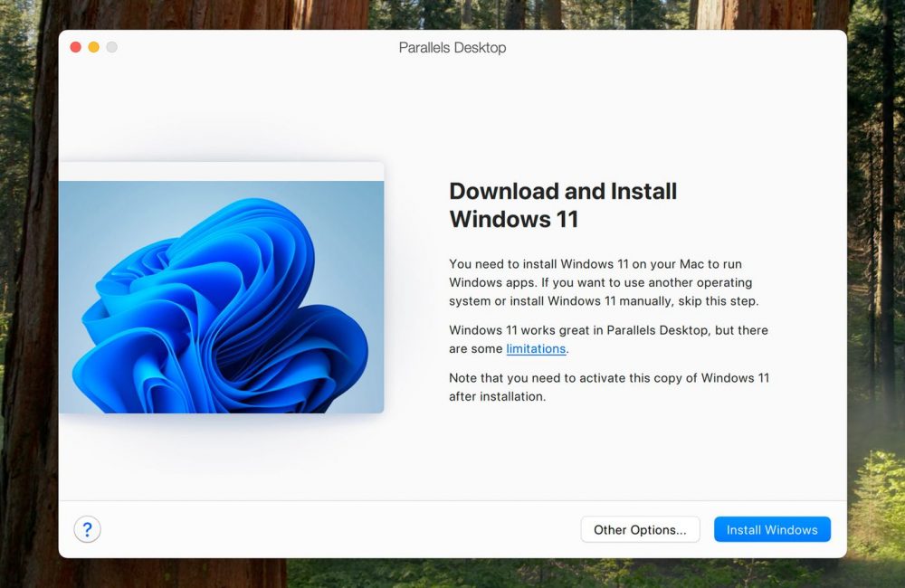The width and height of the screenshot is (905, 588).
Task: Open Other Options... for installation
Action: 640,530
